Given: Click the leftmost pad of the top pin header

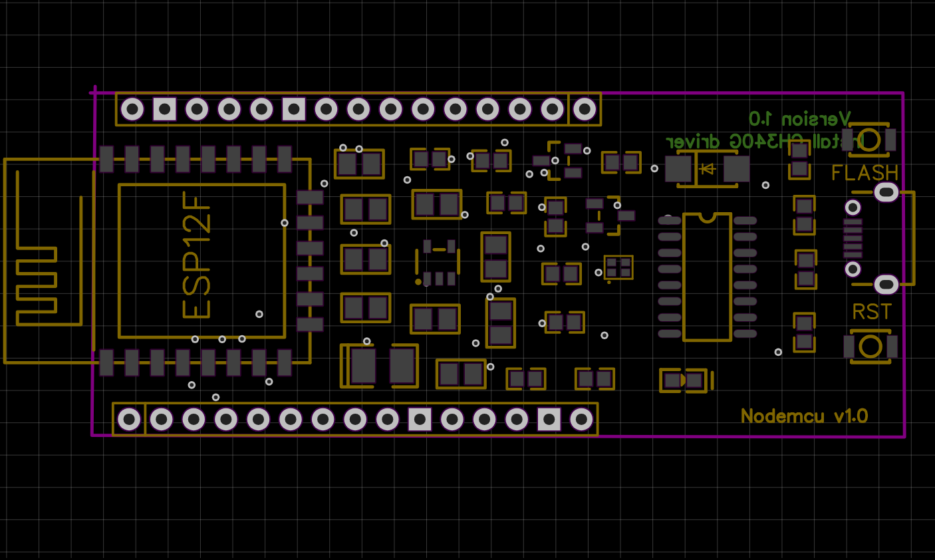Looking at the screenshot, I should [x=132, y=109].
